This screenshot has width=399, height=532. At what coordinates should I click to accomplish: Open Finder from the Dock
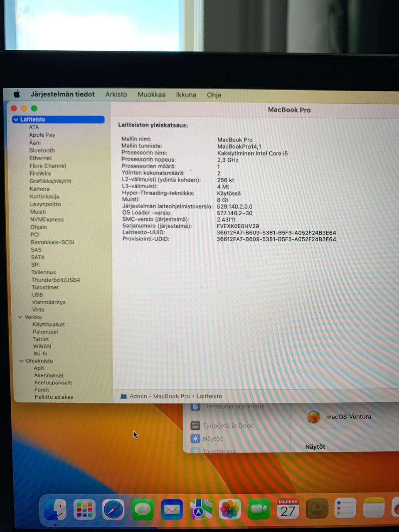coord(55,510)
